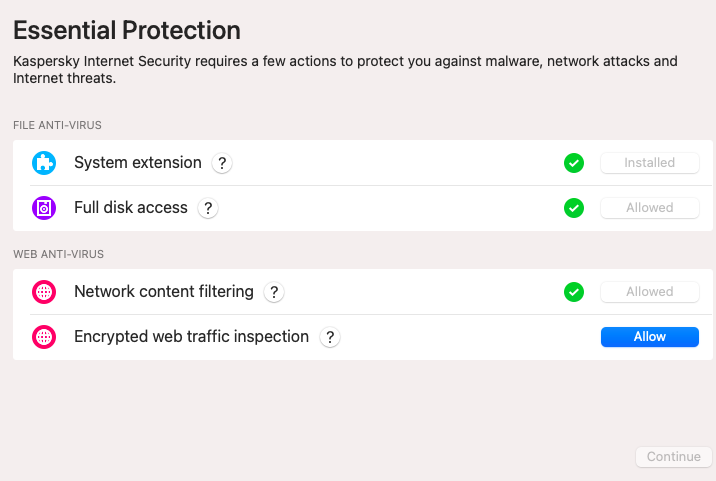Select the Encrypted web traffic inspection label

click(191, 337)
